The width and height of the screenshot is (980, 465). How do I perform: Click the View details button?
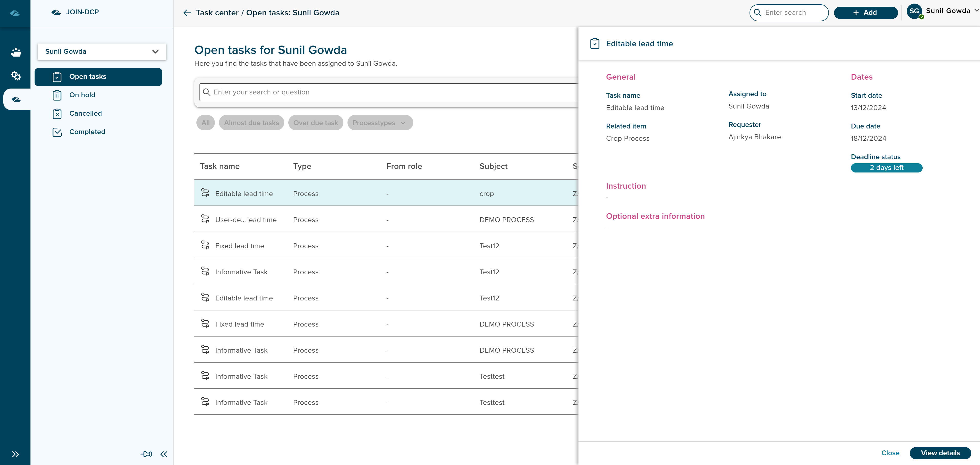[x=940, y=453]
